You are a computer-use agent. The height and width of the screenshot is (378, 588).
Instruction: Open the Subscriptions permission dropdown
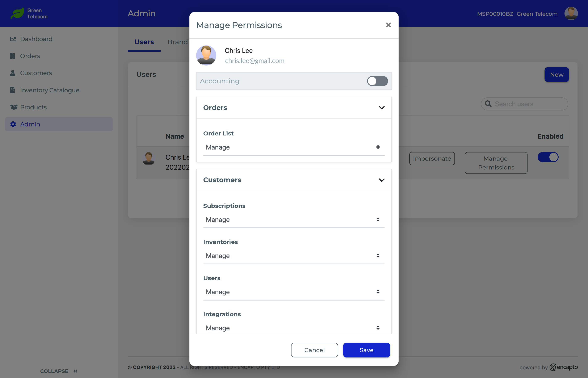click(294, 220)
